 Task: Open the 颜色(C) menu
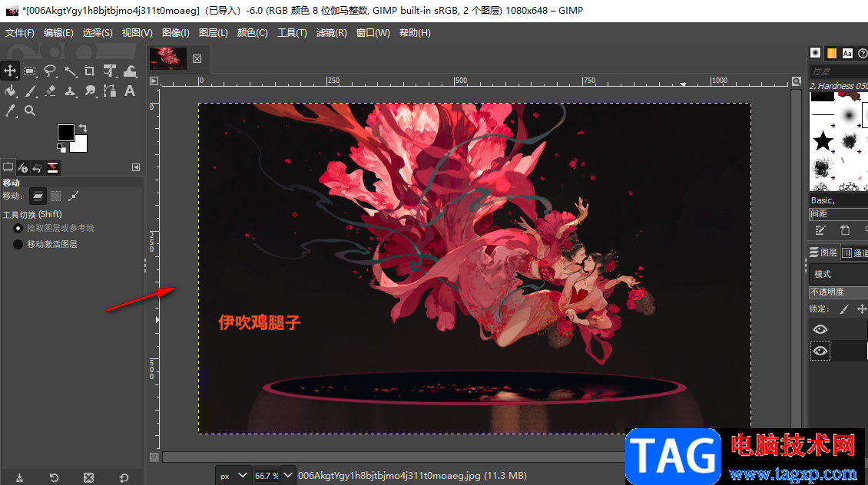[253, 33]
